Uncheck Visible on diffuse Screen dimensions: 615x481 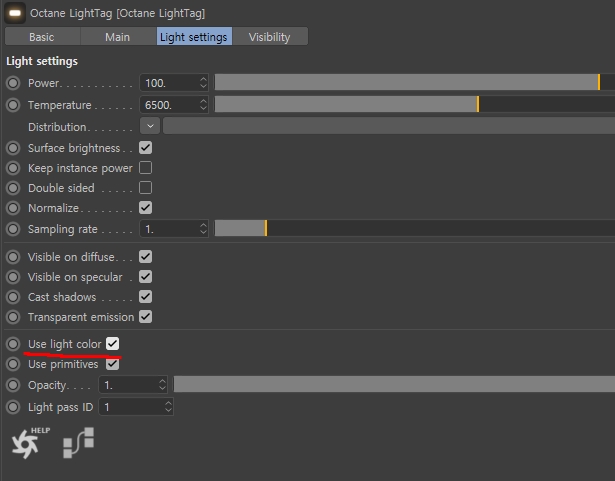click(x=146, y=257)
